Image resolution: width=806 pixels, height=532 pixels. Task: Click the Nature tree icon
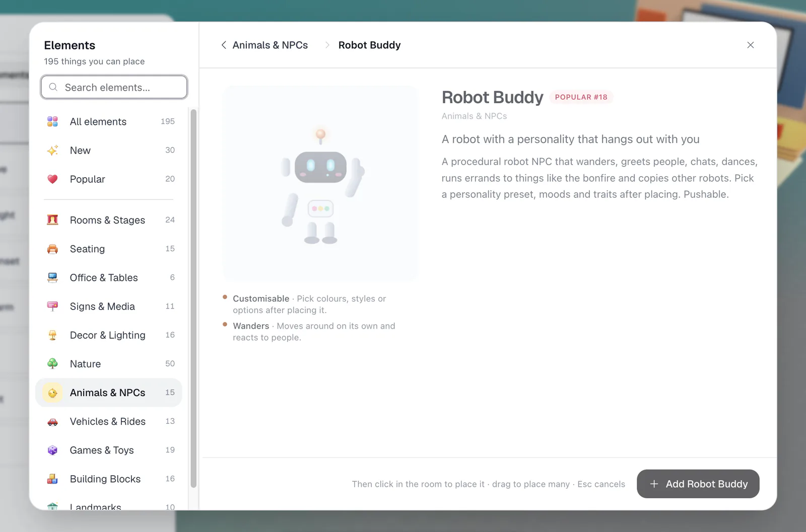tap(52, 363)
